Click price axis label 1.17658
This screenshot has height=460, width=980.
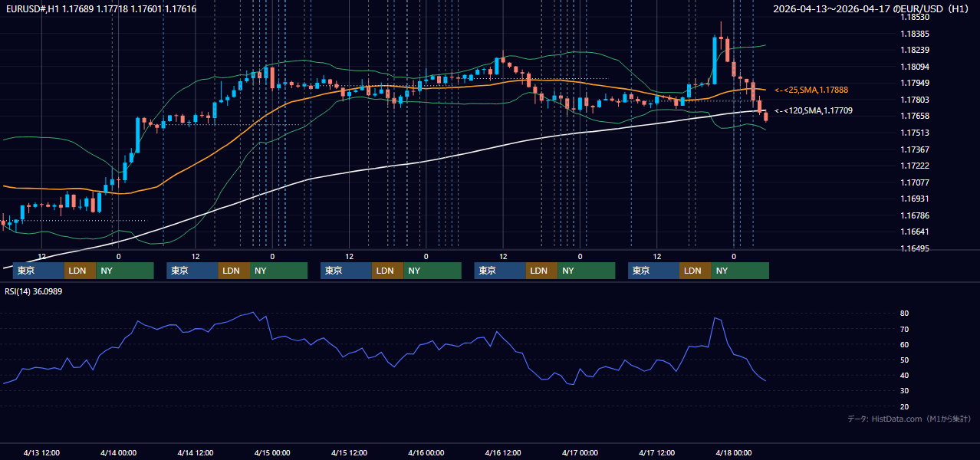(915, 116)
